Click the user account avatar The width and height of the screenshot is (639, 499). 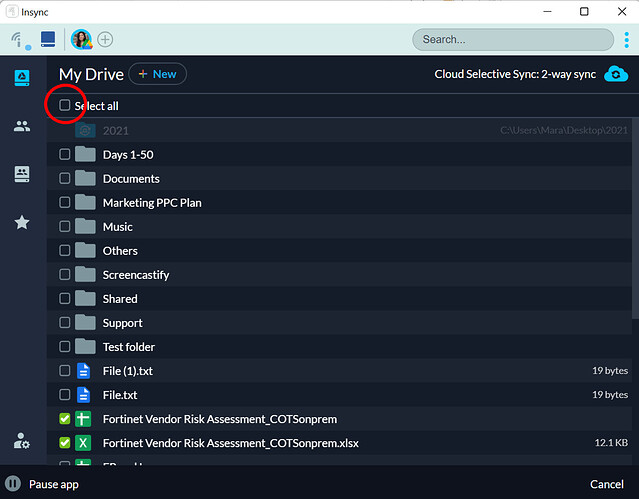coord(81,40)
